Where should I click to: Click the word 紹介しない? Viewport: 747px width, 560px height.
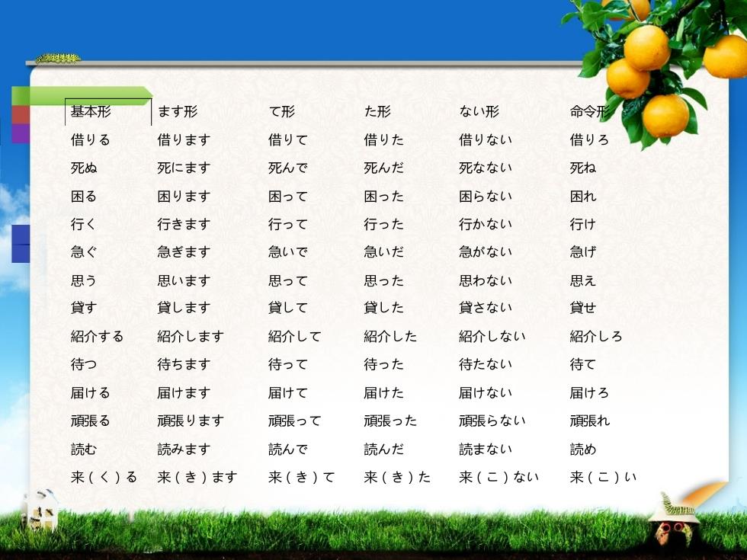(492, 337)
